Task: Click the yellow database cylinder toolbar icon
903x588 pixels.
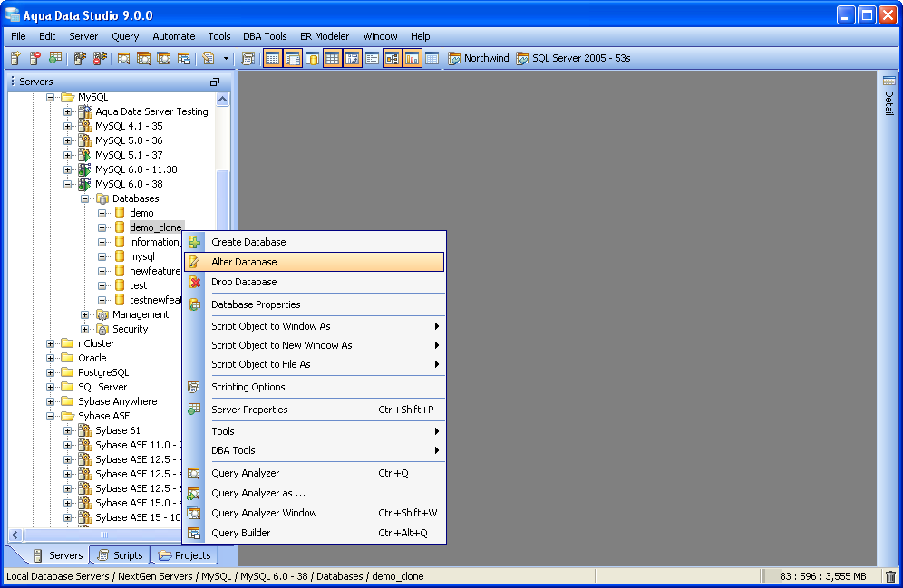Action: point(313,58)
